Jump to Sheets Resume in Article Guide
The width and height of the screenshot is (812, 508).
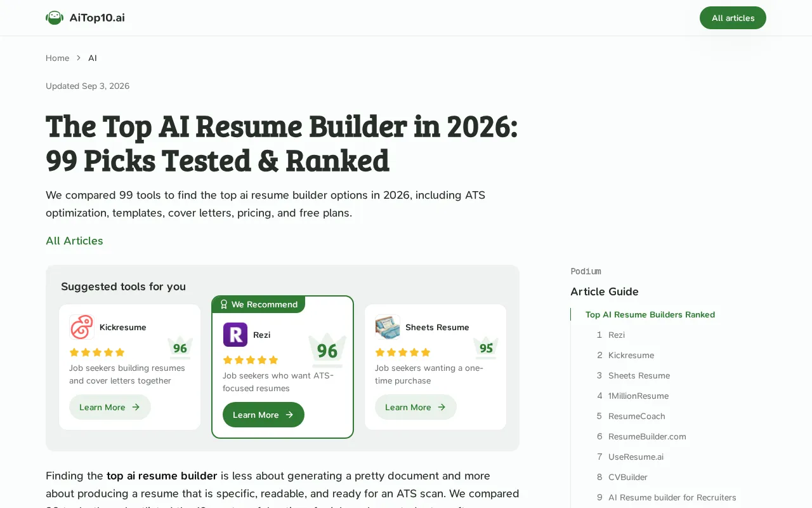pos(639,375)
